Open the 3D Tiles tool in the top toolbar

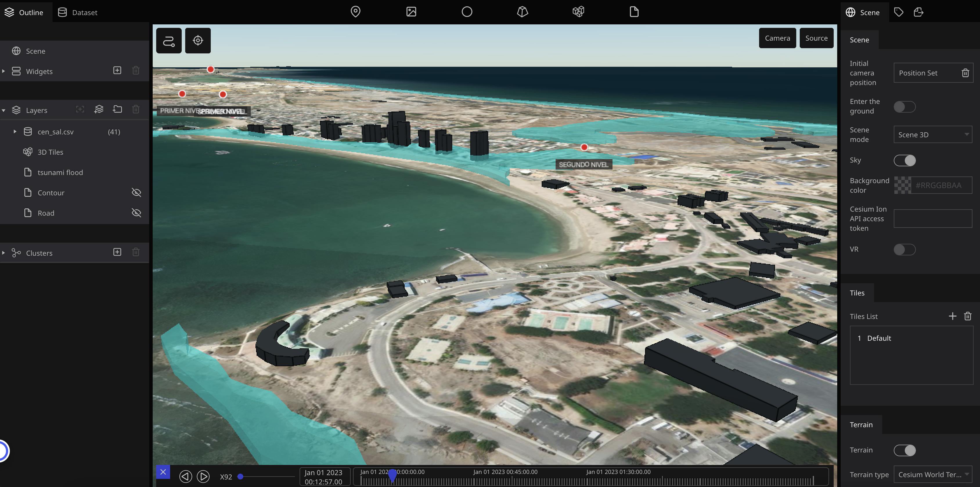[578, 12]
